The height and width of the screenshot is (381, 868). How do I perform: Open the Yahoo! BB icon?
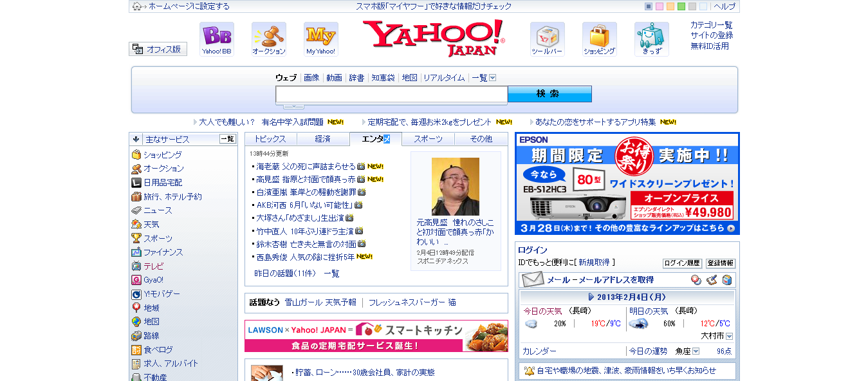(216, 39)
